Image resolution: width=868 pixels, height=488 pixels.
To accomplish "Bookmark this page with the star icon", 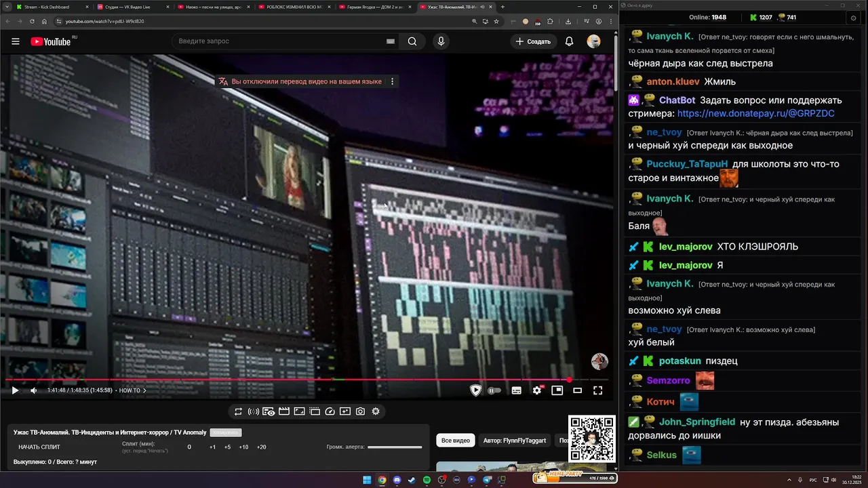I will click(x=496, y=21).
